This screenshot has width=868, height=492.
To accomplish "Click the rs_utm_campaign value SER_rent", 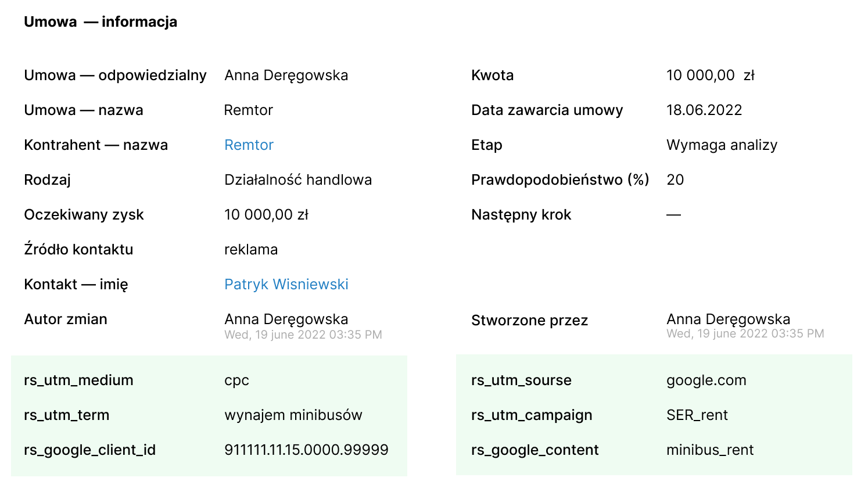I will coord(697,415).
